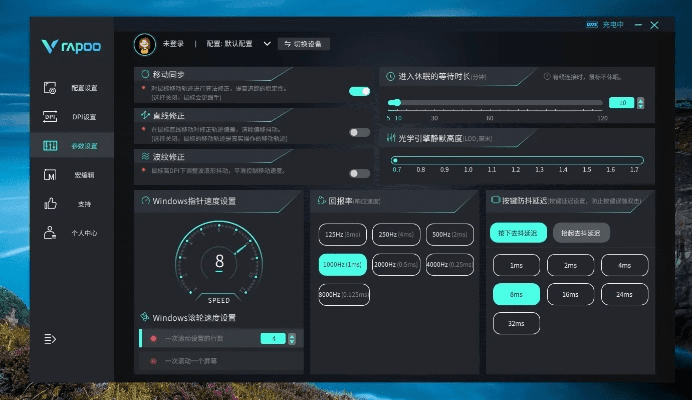692x400 pixels.
Task: Expand the 配置 默认配置 dropdown
Action: click(x=267, y=44)
